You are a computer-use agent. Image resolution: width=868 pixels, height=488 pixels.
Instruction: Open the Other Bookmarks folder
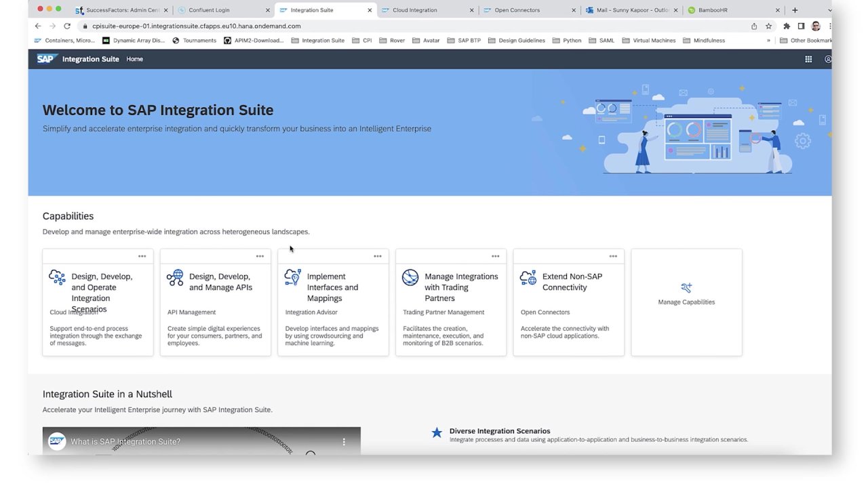pyautogui.click(x=806, y=41)
